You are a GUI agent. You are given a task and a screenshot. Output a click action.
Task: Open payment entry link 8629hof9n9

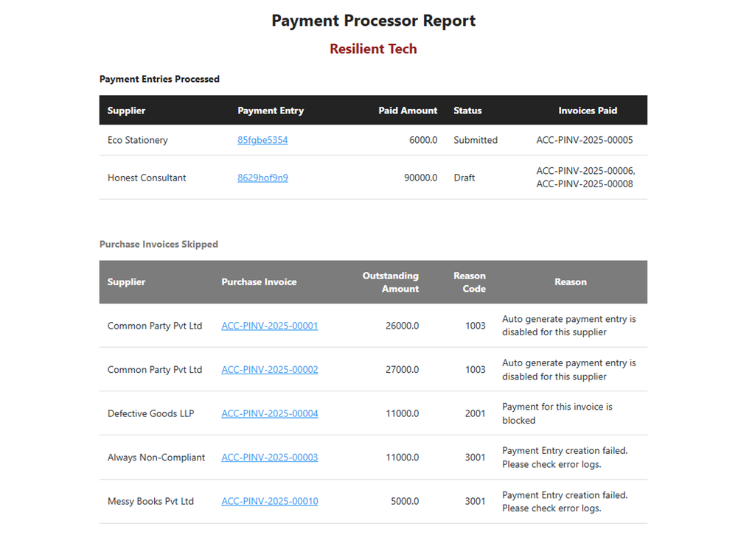[x=262, y=178]
